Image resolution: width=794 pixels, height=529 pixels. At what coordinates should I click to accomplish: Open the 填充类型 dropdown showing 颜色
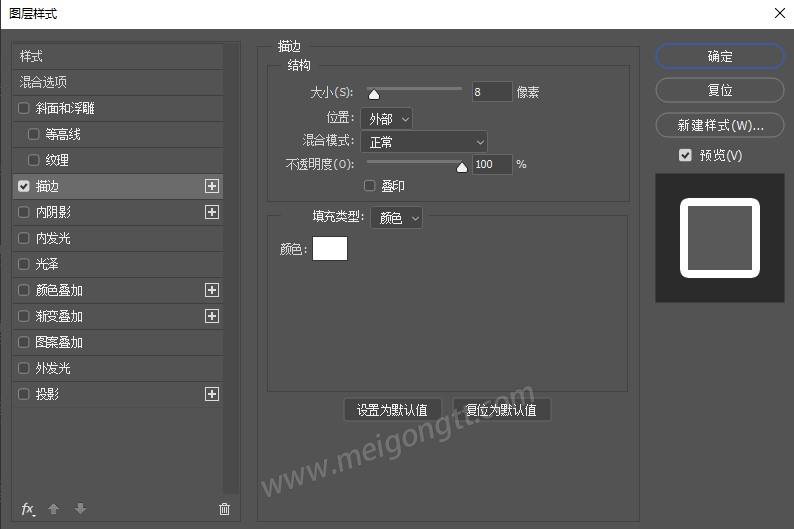pos(396,218)
